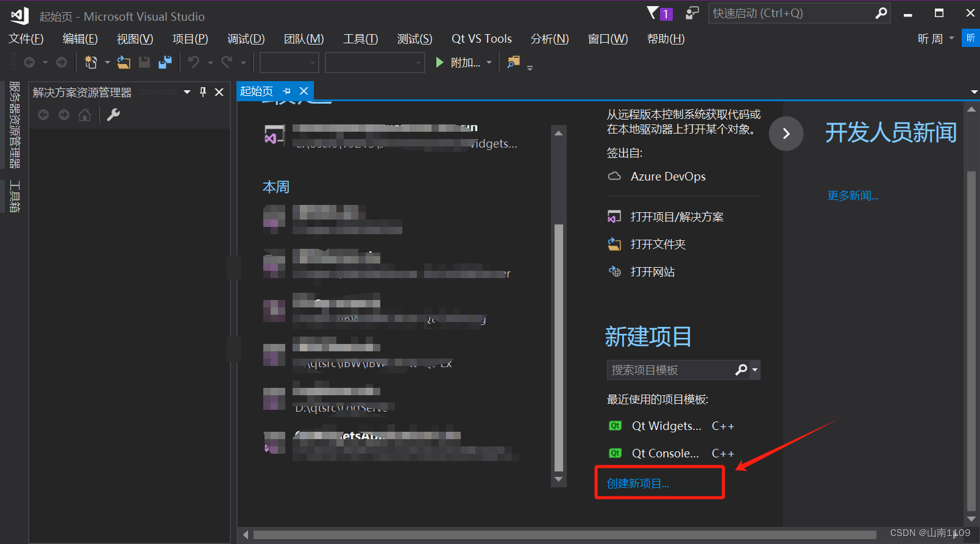Open the 团队(M) menu
The width and height of the screenshot is (980, 544).
click(304, 38)
